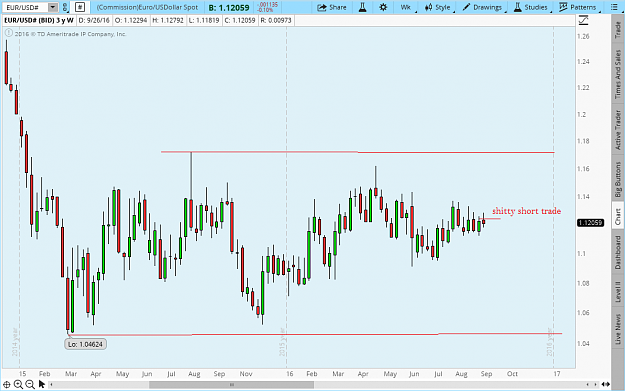Click the Oct label on time axis
625x391 pixels.
point(512,374)
